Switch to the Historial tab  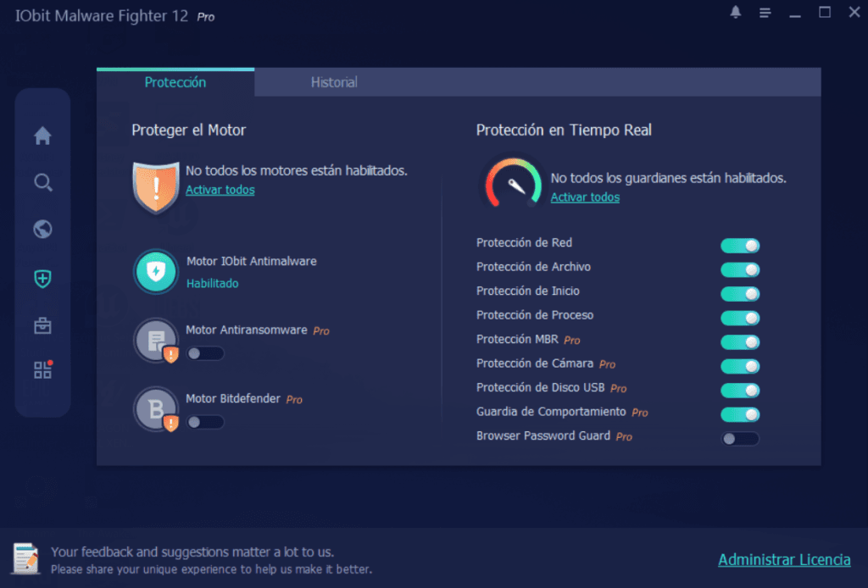click(334, 82)
